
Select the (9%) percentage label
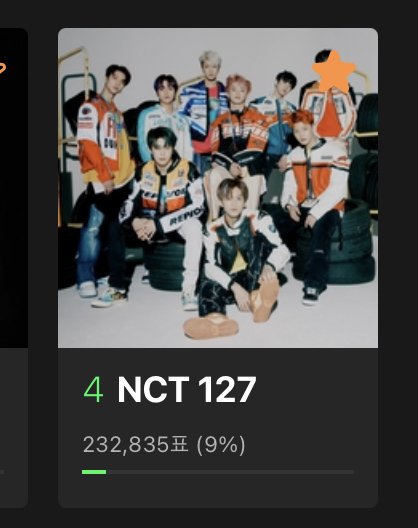pos(221,445)
